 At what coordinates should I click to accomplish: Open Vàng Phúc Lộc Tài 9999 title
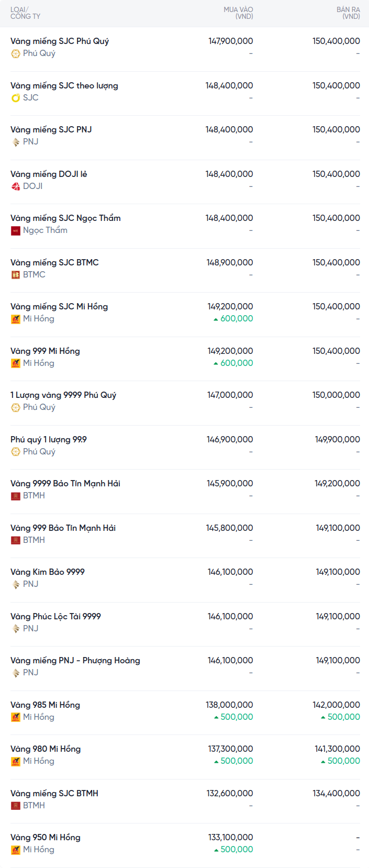tap(55, 616)
